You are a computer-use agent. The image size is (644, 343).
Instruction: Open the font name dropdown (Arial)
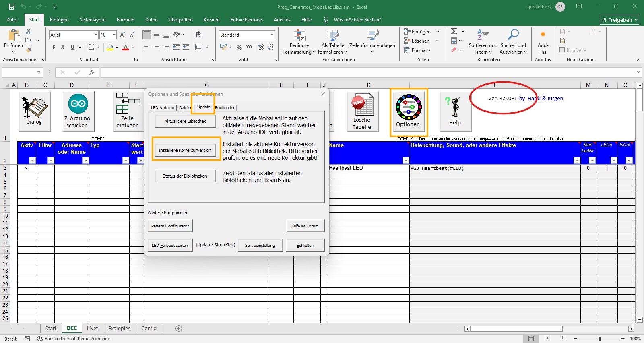[x=95, y=35]
